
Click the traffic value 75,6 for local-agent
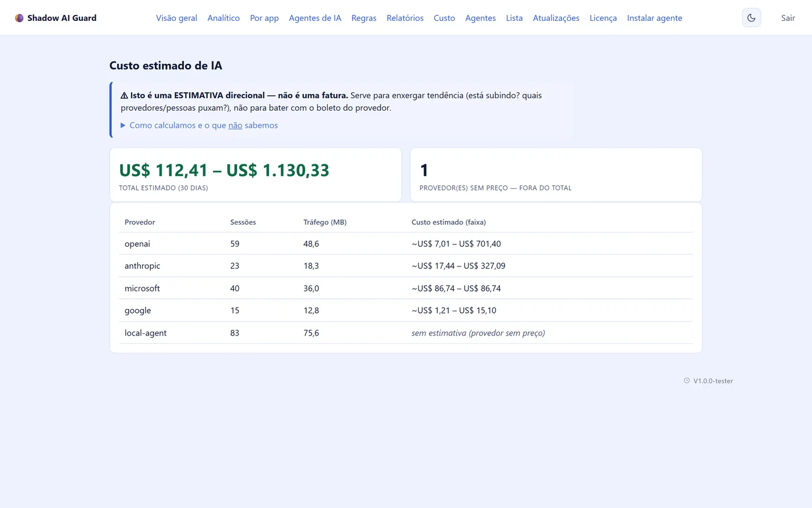311,333
